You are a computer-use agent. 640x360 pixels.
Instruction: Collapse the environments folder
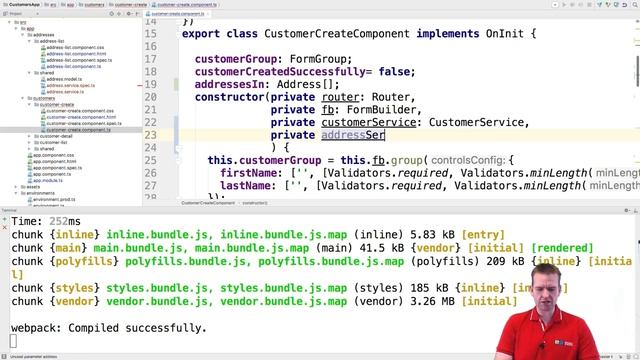tap(16, 193)
